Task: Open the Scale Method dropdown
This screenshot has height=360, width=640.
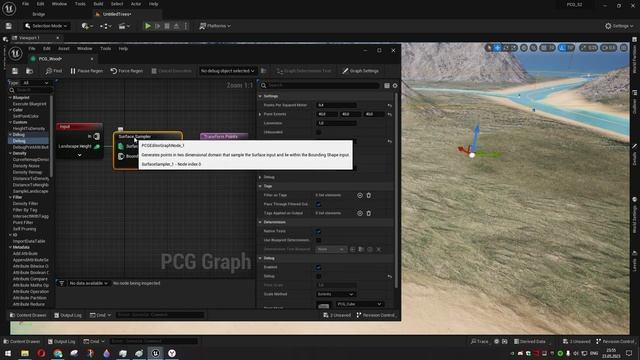Action: pos(336,294)
